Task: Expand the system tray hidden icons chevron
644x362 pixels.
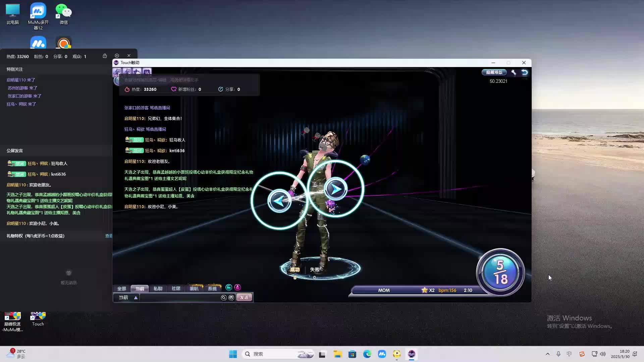Action: coord(548,354)
